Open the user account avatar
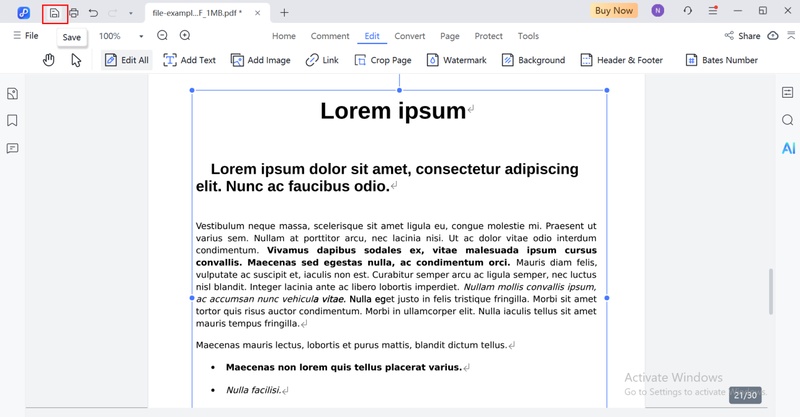This screenshot has height=417, width=800. coord(658,11)
